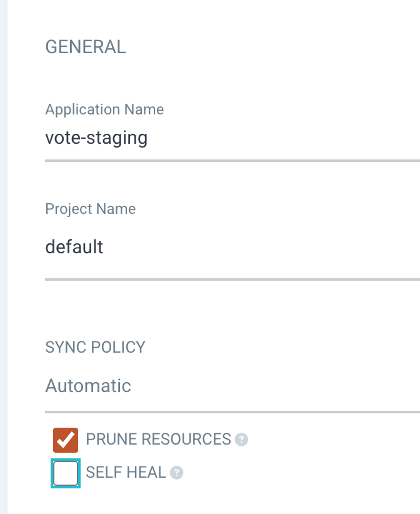Click the Project Name field label
Image resolution: width=420 pixels, height=514 pixels.
tap(91, 209)
